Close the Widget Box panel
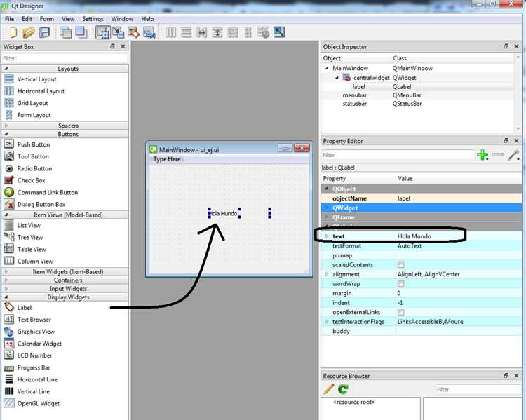526x420 pixels. [123, 46]
